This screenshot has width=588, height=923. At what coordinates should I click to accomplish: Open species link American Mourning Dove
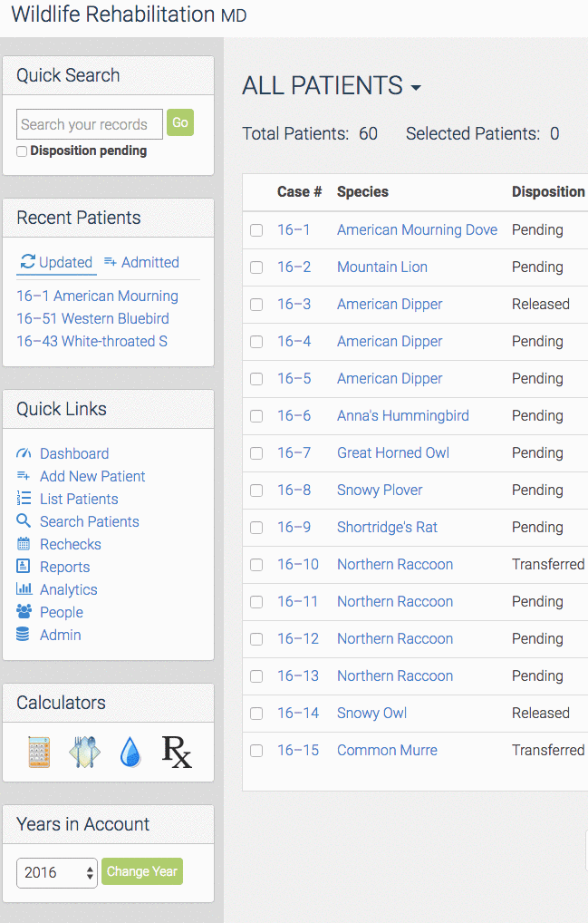pyautogui.click(x=417, y=229)
